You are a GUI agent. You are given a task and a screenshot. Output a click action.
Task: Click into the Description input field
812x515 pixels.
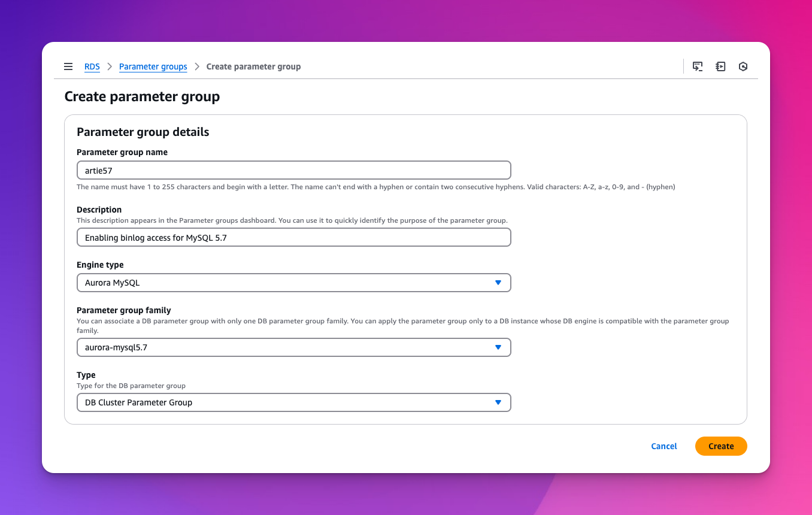pyautogui.click(x=294, y=237)
